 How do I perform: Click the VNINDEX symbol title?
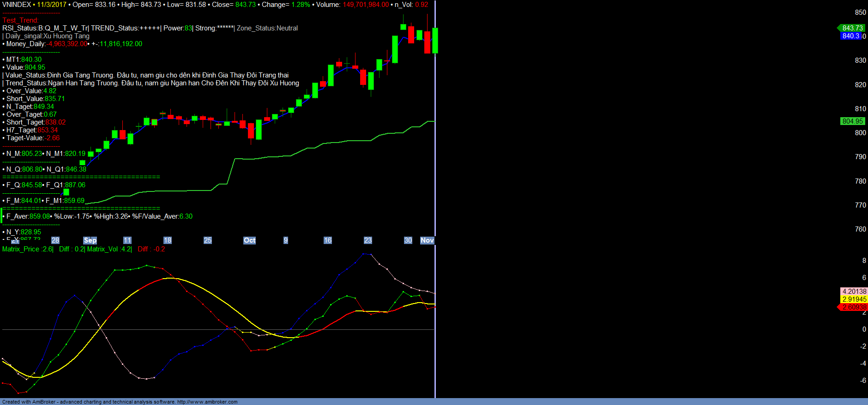tap(17, 5)
